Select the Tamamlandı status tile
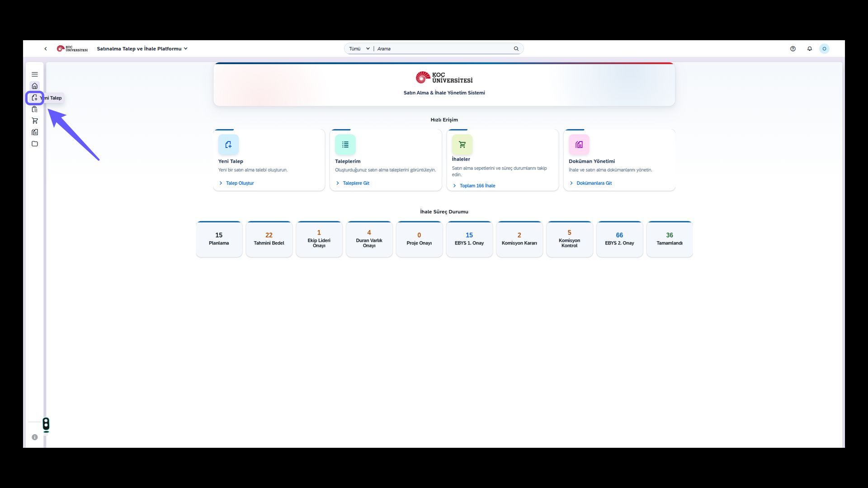The width and height of the screenshot is (868, 488). pyautogui.click(x=670, y=239)
